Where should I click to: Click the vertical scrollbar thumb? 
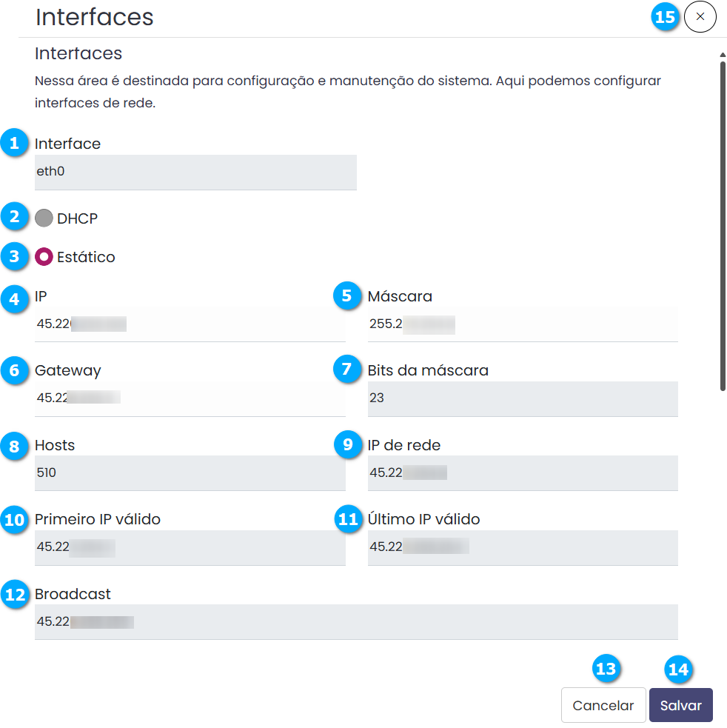pos(723,222)
